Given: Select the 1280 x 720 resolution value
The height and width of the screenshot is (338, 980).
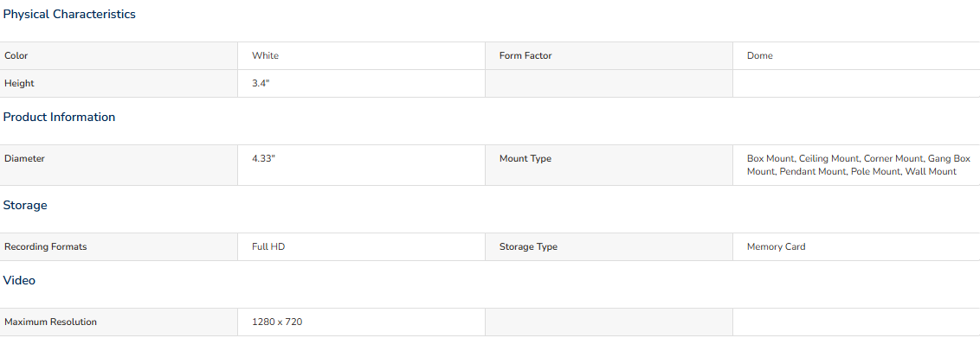Looking at the screenshot, I should pyautogui.click(x=277, y=322).
